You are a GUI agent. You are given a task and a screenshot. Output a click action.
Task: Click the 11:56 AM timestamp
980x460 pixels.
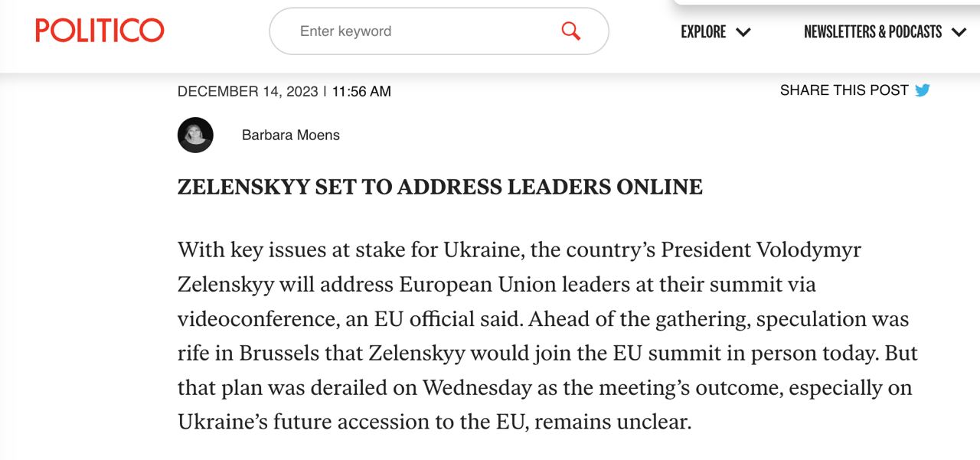pyautogui.click(x=361, y=92)
